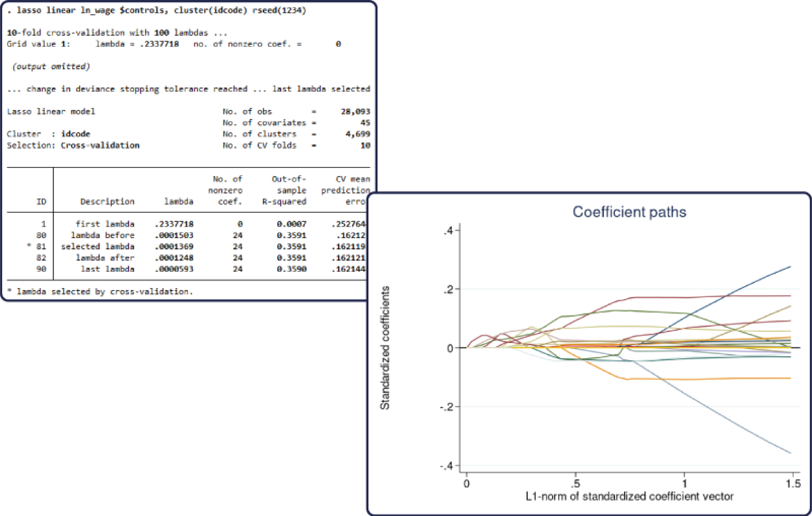Select the 'Lasso linear model' heading

(x=51, y=111)
